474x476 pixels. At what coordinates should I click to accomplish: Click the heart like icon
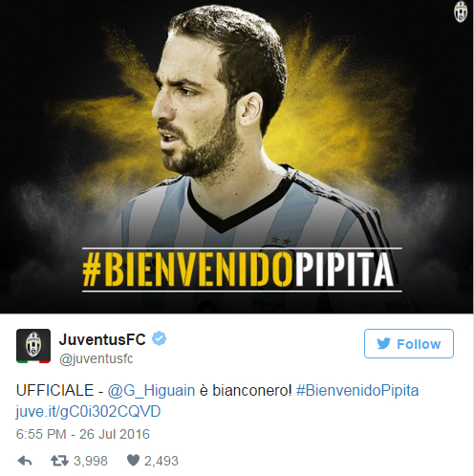(x=133, y=461)
